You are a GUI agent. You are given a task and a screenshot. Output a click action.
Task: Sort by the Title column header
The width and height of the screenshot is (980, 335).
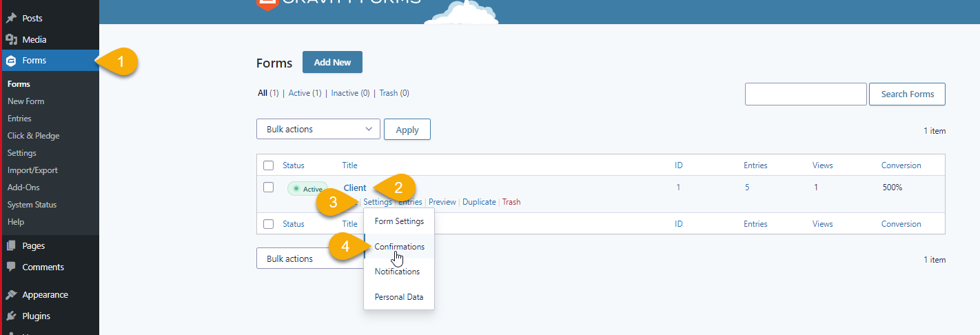click(x=350, y=165)
